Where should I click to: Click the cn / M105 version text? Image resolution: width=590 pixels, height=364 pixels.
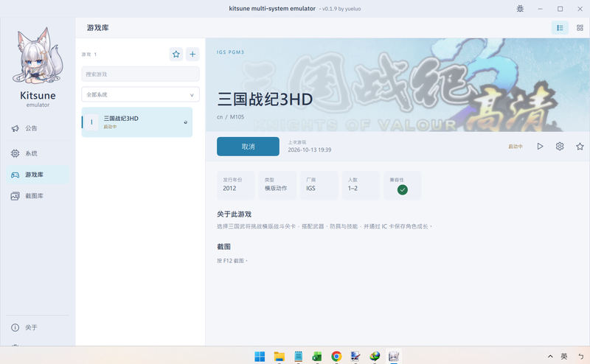click(x=230, y=117)
